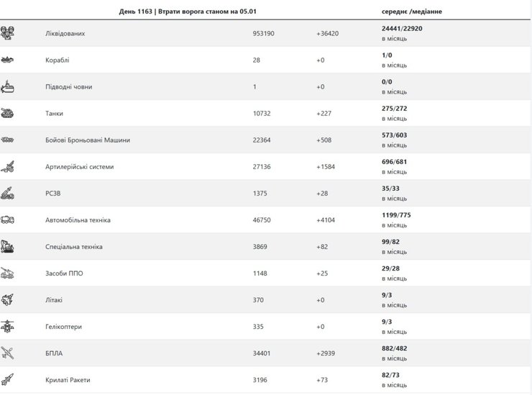Click the armored vehicle icon beside Бойові Броньовані Машини

8,140
